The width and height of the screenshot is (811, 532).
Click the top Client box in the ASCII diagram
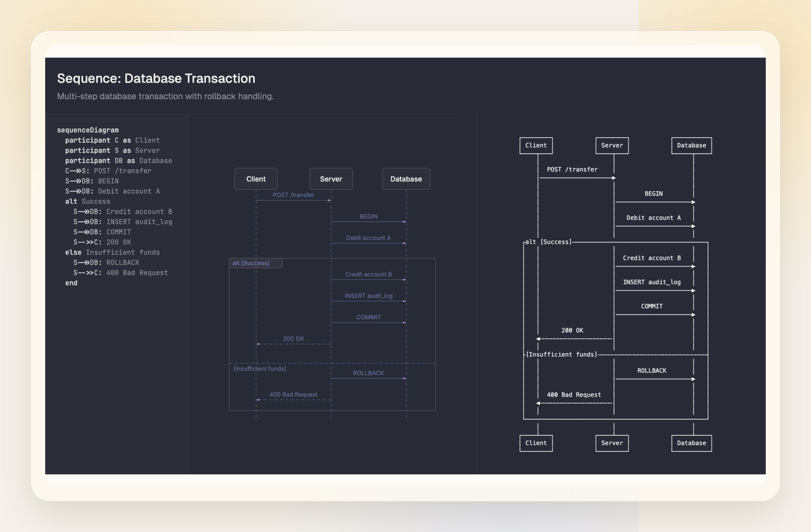[536, 146]
